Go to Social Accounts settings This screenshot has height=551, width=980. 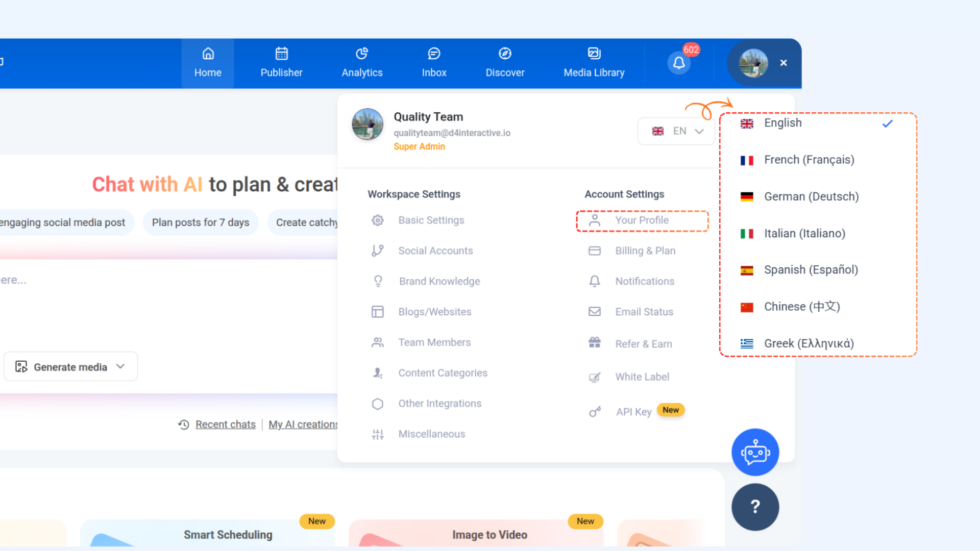[435, 251]
